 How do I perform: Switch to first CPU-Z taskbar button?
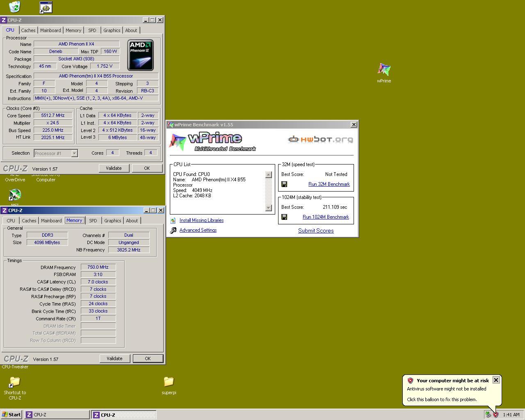coord(57,415)
